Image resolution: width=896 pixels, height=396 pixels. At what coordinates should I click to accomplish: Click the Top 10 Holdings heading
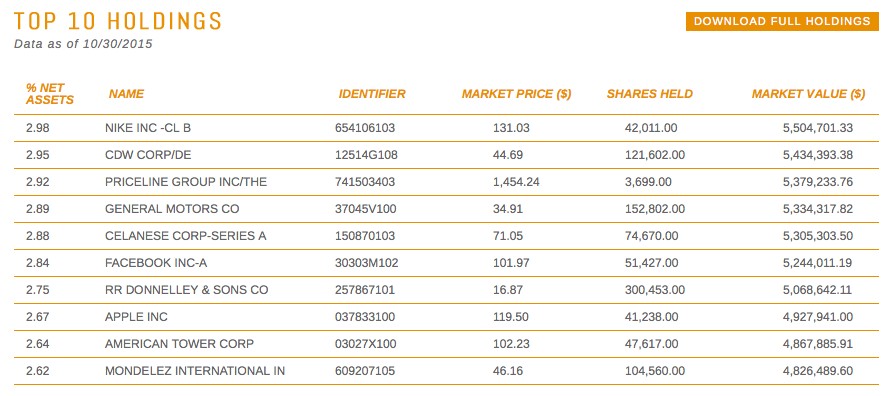click(118, 21)
